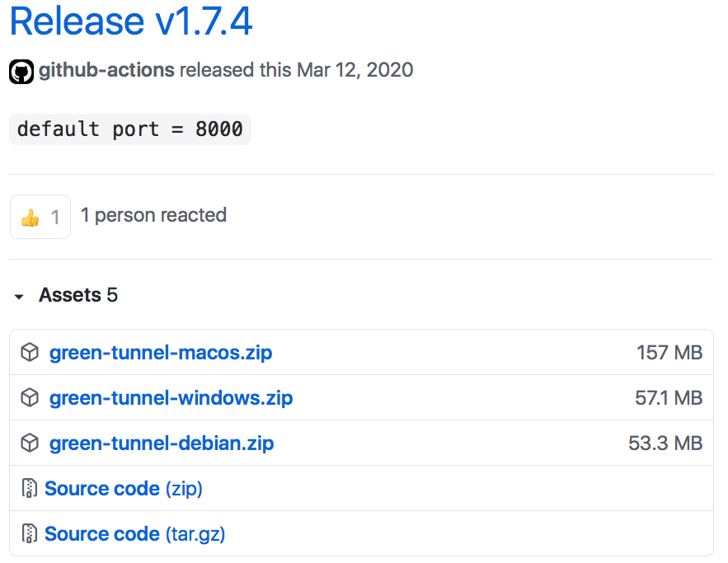Download green-tunnel-windows.zip
This screenshot has height=563, width=728.
point(171,398)
